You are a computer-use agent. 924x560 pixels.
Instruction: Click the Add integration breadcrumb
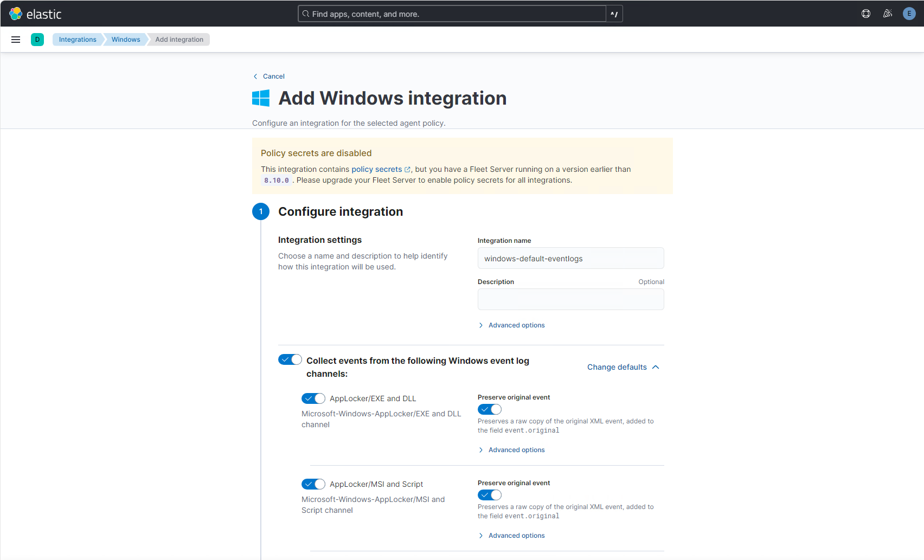pos(179,40)
